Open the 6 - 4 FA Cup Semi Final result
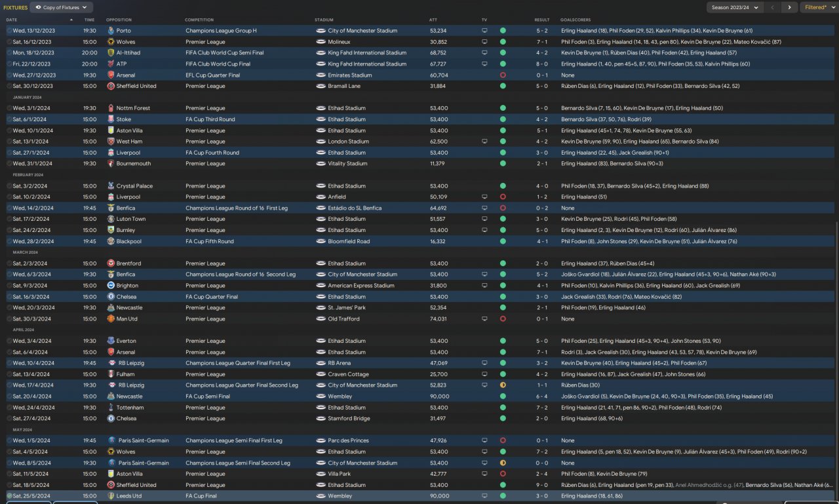This screenshot has width=839, height=504. click(542, 397)
